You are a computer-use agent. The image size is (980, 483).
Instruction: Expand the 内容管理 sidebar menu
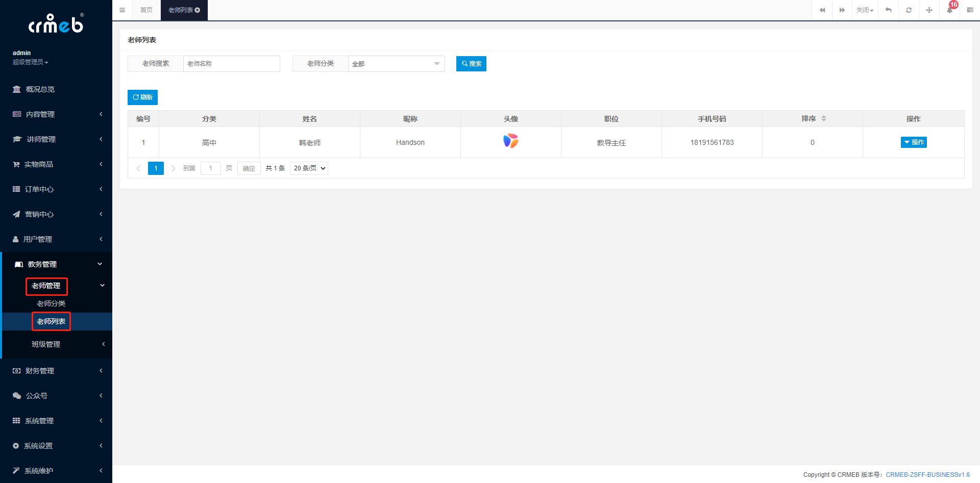(56, 114)
